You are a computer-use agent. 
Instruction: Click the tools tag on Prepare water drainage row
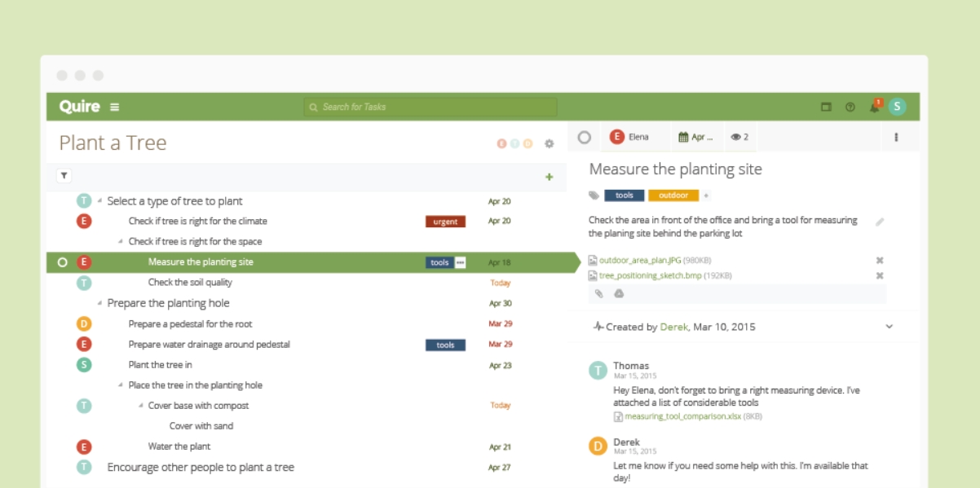445,345
